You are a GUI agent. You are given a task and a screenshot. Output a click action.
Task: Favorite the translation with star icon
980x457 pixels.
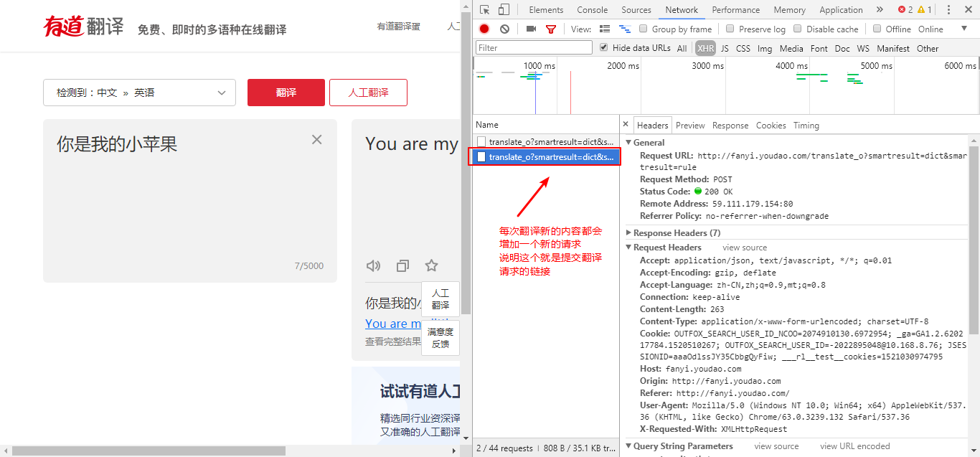(431, 265)
